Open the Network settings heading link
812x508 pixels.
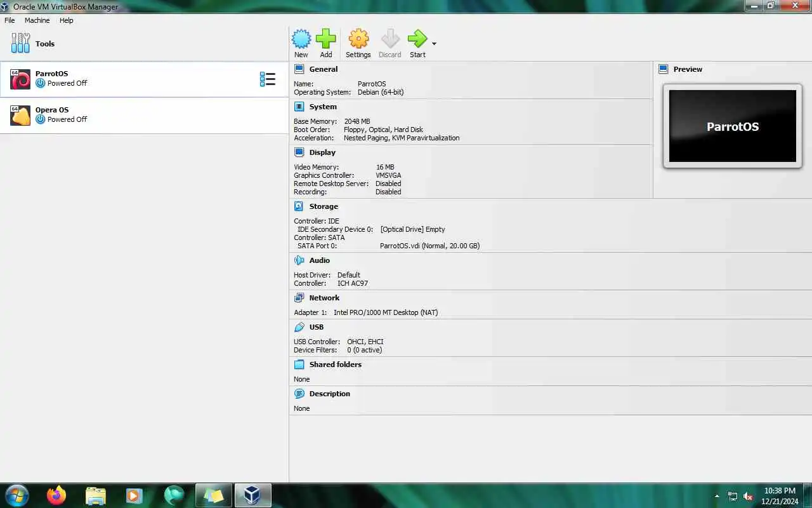click(x=324, y=298)
